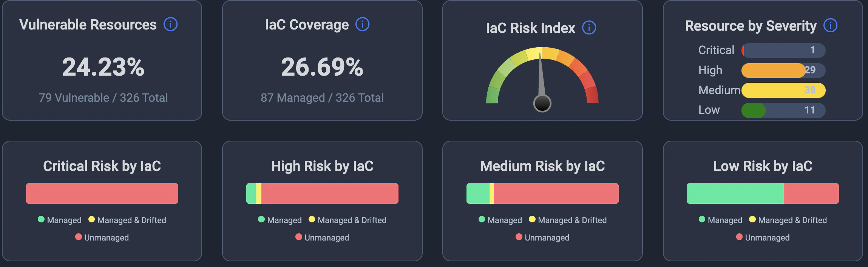Toggle Managed & Drifted legend in Medium Risk card
Screen dimensions: 868x267
(568, 220)
